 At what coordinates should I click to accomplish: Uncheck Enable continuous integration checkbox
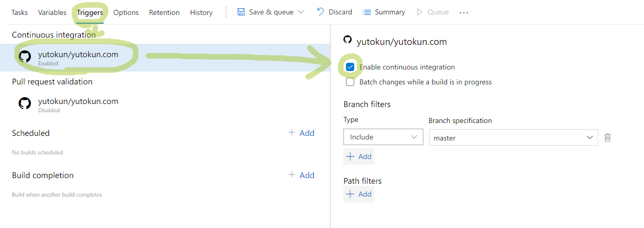coord(351,67)
